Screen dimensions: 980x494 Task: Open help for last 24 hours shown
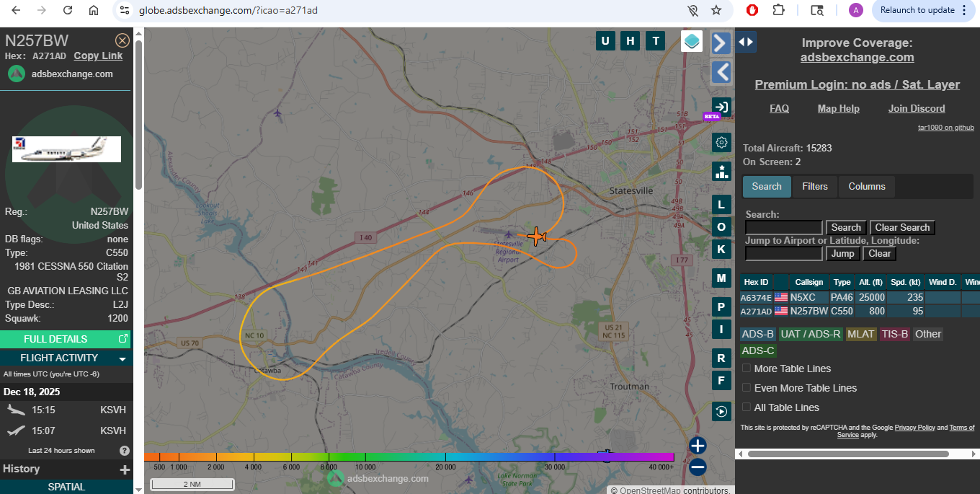click(125, 451)
